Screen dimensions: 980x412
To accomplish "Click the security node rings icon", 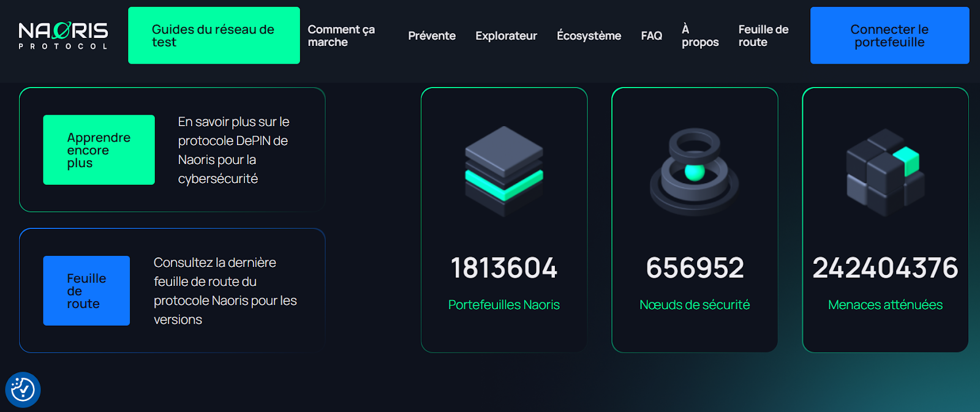I will pyautogui.click(x=695, y=171).
